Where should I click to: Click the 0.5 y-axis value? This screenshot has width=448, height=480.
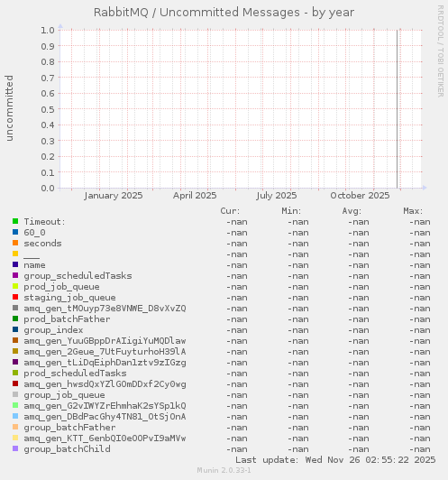(x=48, y=109)
